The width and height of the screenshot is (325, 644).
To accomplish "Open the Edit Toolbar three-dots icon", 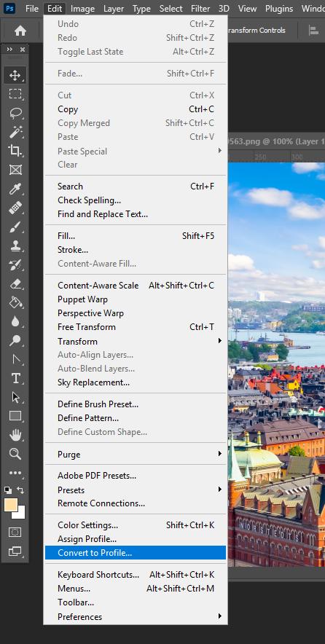I will click(15, 473).
